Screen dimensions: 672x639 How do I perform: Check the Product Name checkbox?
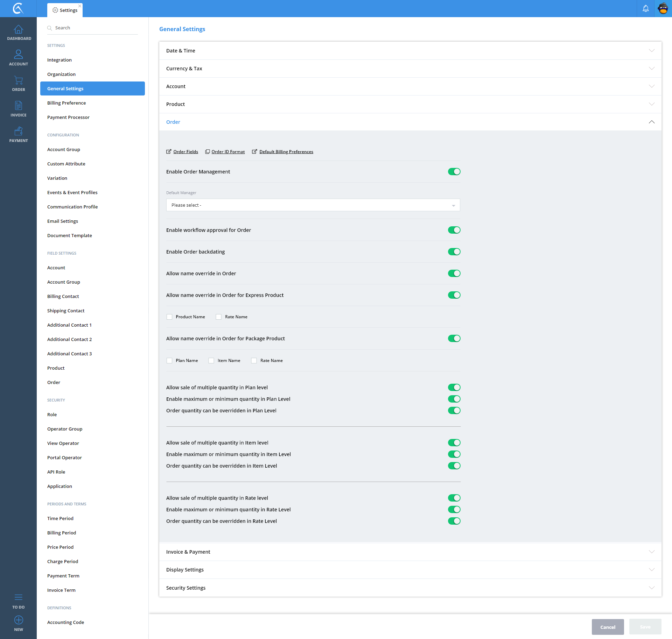click(169, 317)
